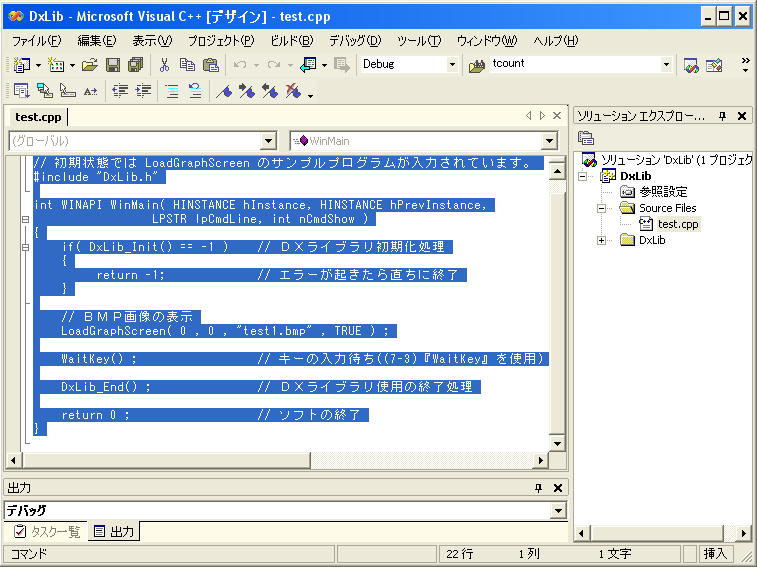757x567 pixels.
Task: Go to previous bookmark icon
Action: point(270,91)
